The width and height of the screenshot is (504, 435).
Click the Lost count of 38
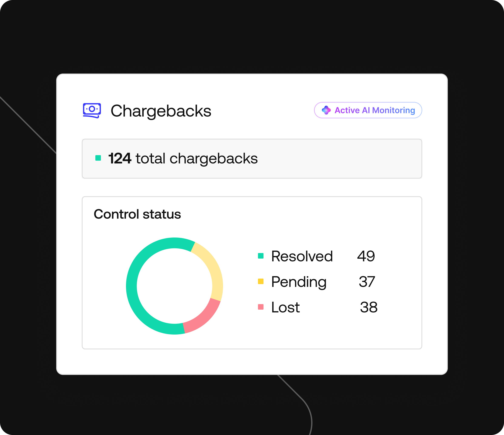pos(369,307)
